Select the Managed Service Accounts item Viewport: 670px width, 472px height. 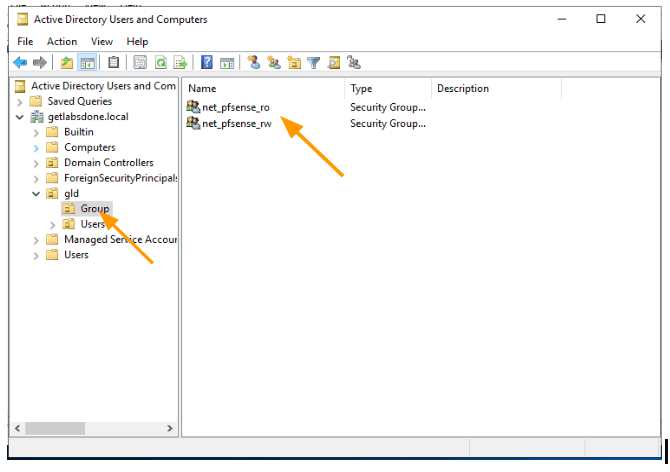(120, 240)
